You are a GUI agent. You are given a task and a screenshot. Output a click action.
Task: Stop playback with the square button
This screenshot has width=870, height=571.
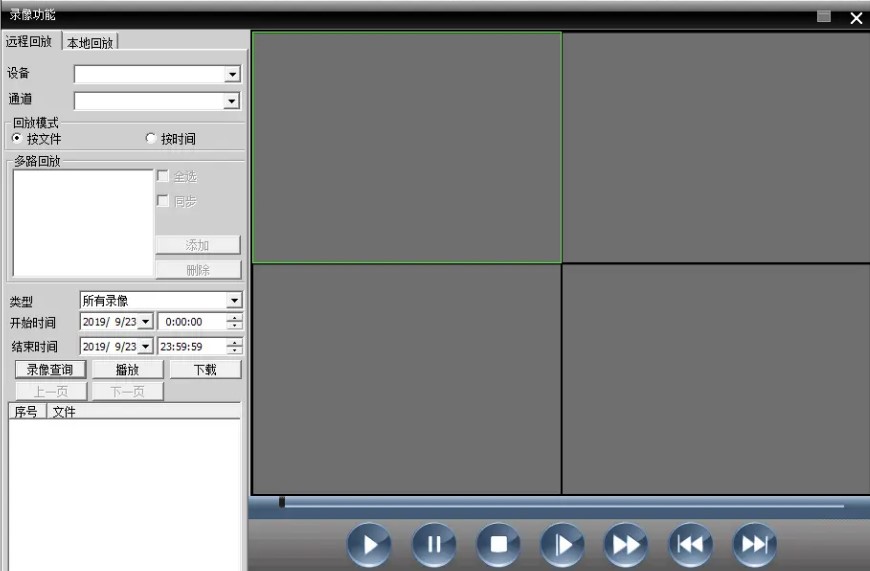point(498,544)
